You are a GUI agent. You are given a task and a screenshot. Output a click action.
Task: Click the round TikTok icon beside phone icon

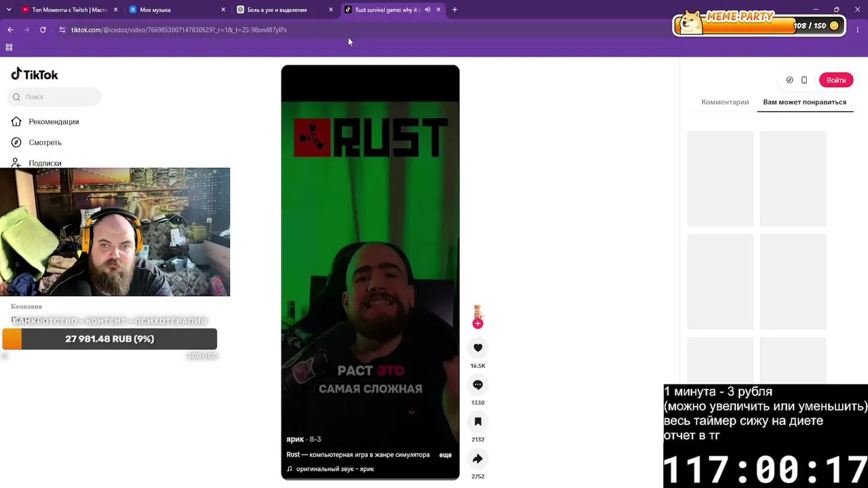[x=789, y=80]
